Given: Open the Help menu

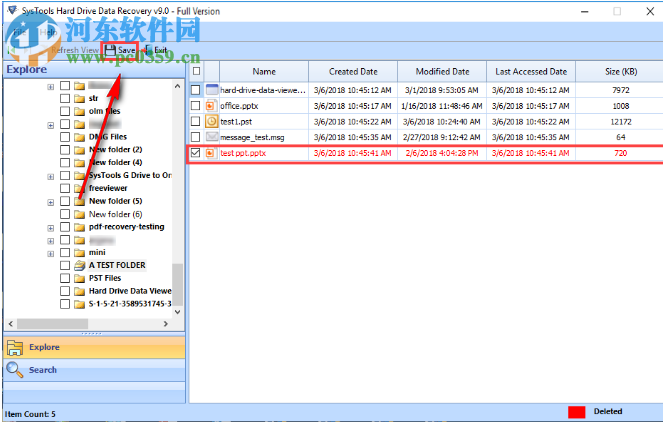Looking at the screenshot, I should click(x=48, y=32).
